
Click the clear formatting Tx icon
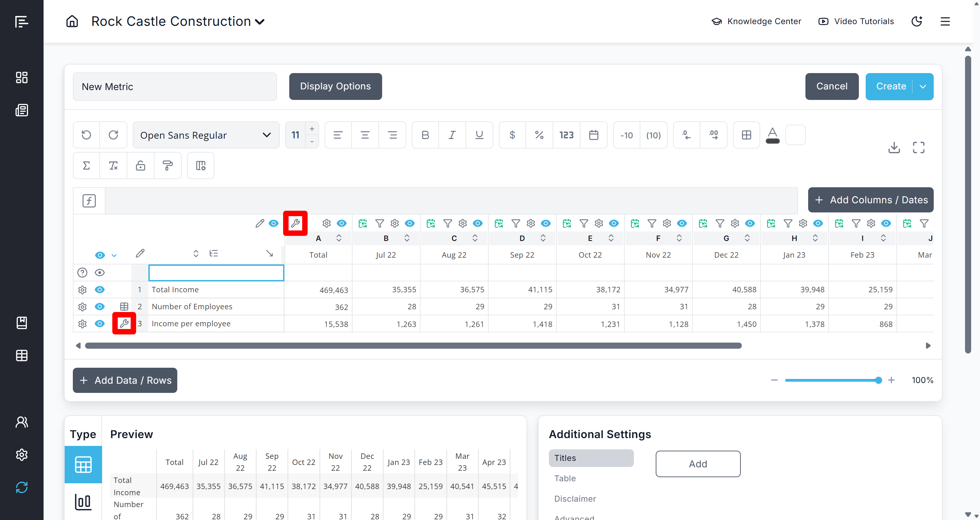coord(113,166)
